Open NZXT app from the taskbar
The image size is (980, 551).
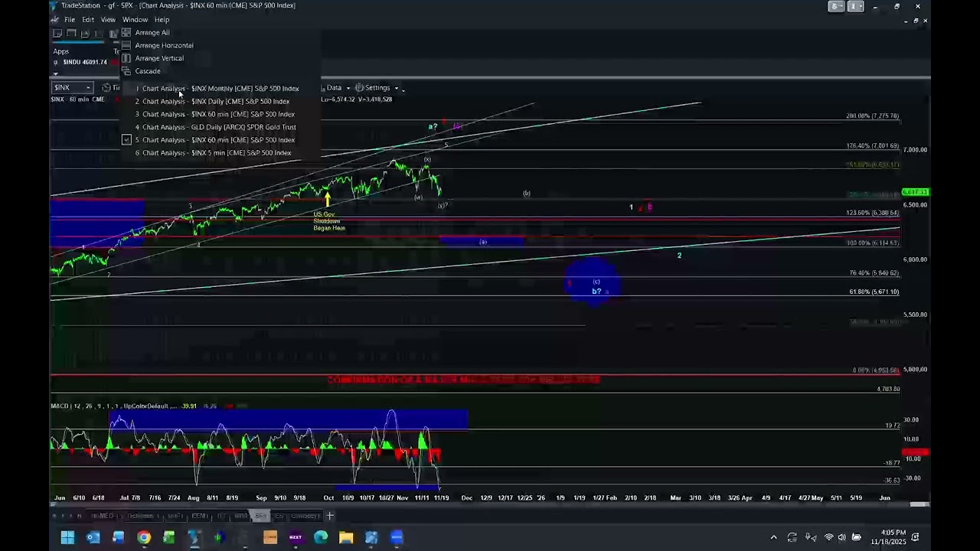click(x=296, y=537)
